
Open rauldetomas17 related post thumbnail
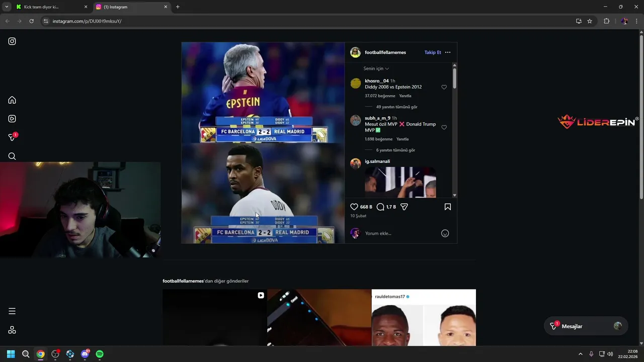424,318
